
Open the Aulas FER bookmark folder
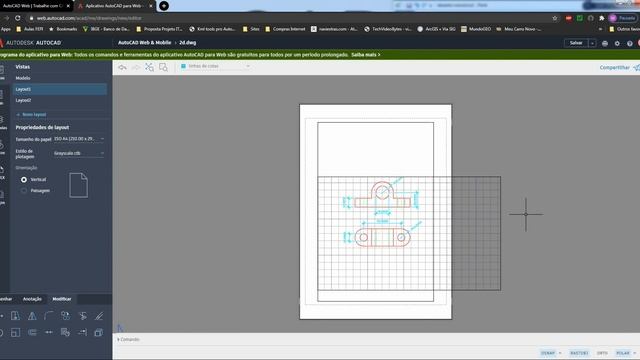pos(30,29)
